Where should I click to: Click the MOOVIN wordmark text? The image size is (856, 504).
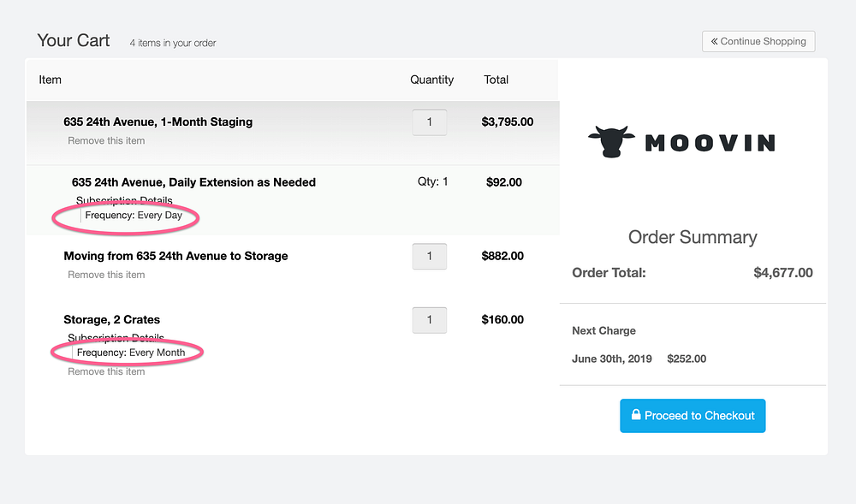[710, 144]
